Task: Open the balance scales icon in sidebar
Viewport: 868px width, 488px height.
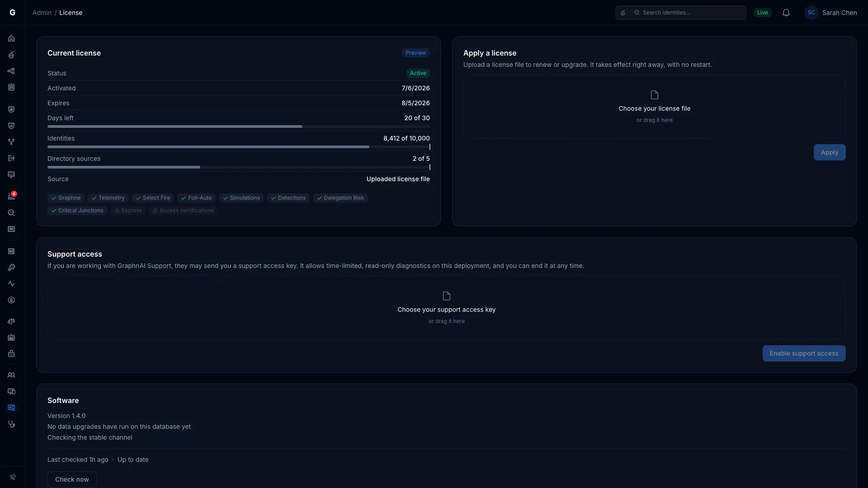Action: point(11,321)
